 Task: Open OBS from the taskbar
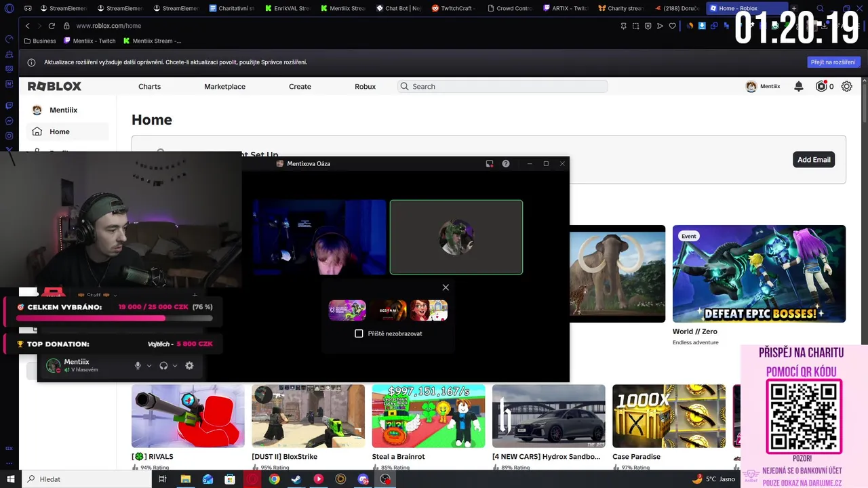click(386, 479)
